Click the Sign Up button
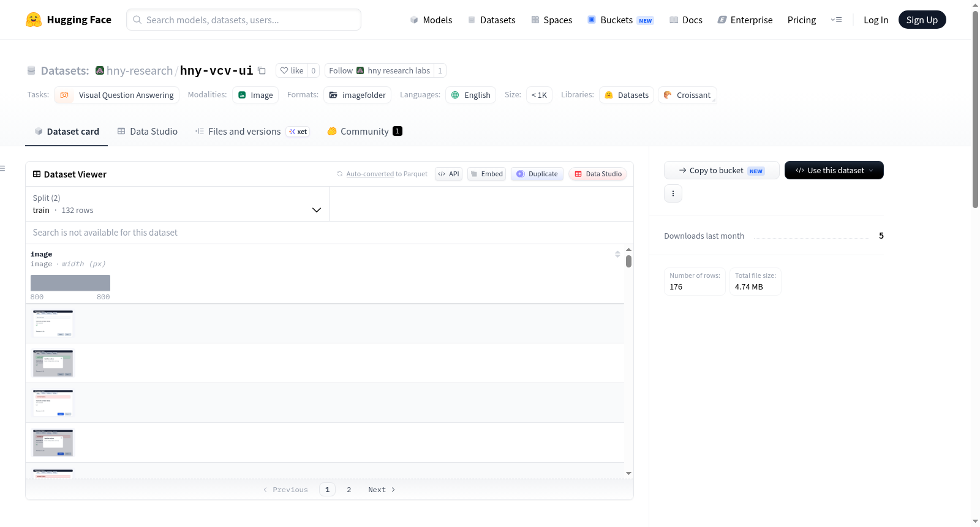 (x=922, y=20)
